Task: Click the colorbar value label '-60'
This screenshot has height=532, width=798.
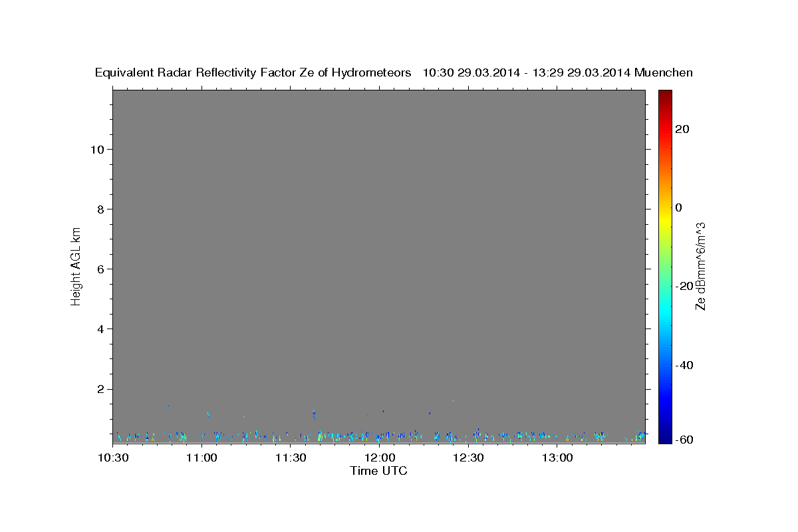Action: click(684, 440)
